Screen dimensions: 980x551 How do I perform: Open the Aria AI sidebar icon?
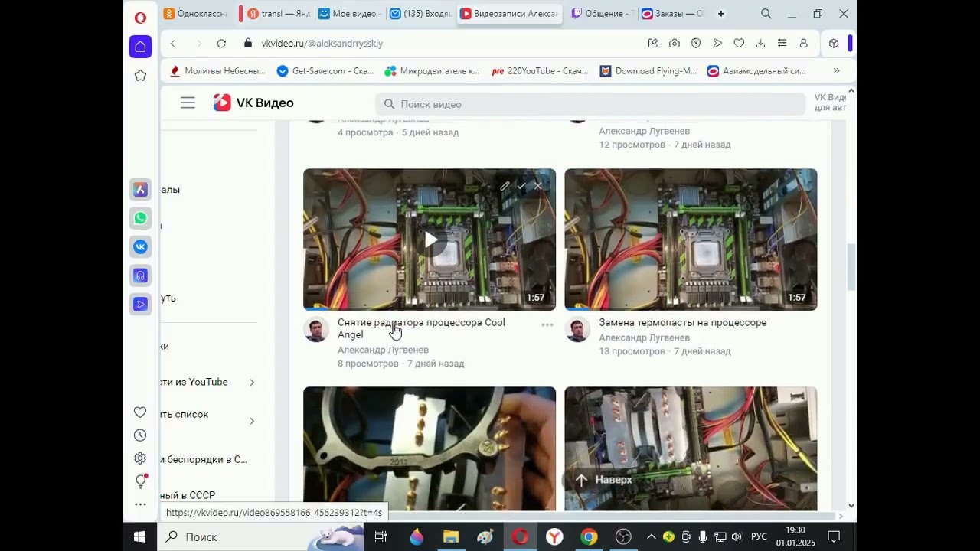click(x=140, y=189)
